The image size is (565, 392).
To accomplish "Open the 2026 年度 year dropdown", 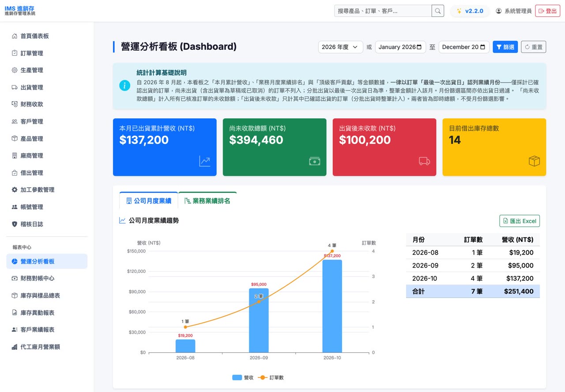I will coord(340,47).
